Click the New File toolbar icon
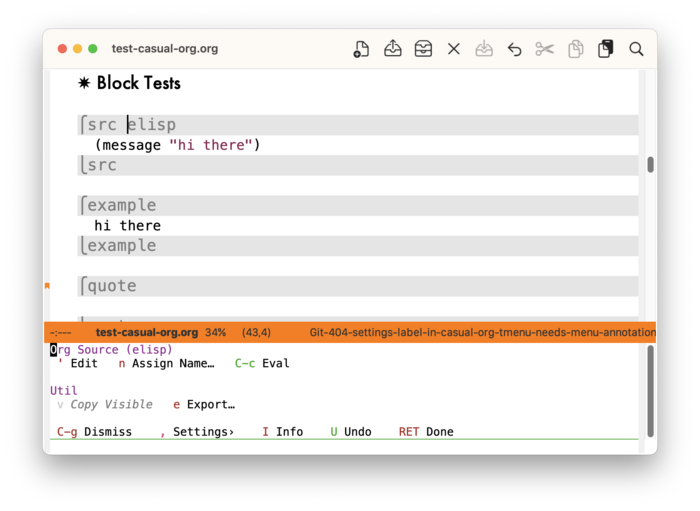 (361, 49)
